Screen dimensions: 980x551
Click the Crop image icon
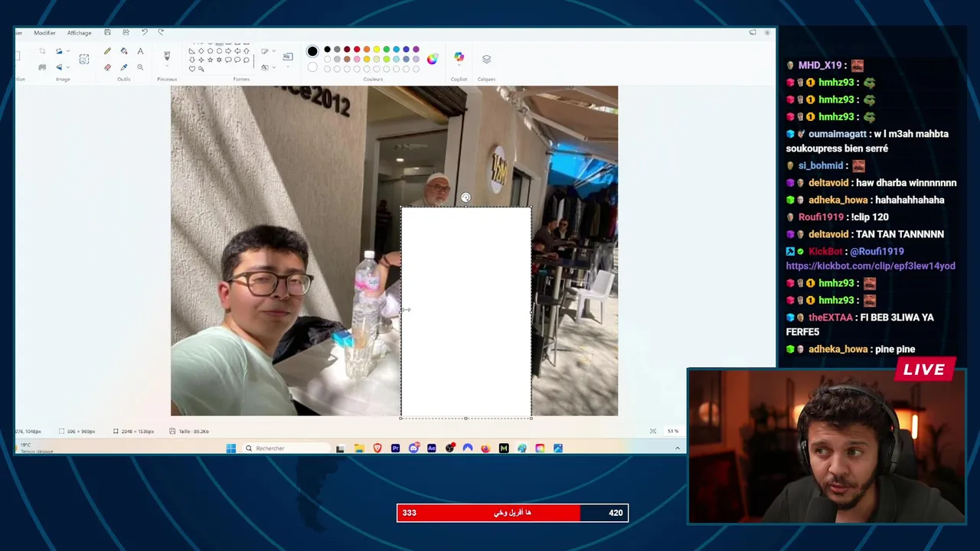(x=42, y=51)
